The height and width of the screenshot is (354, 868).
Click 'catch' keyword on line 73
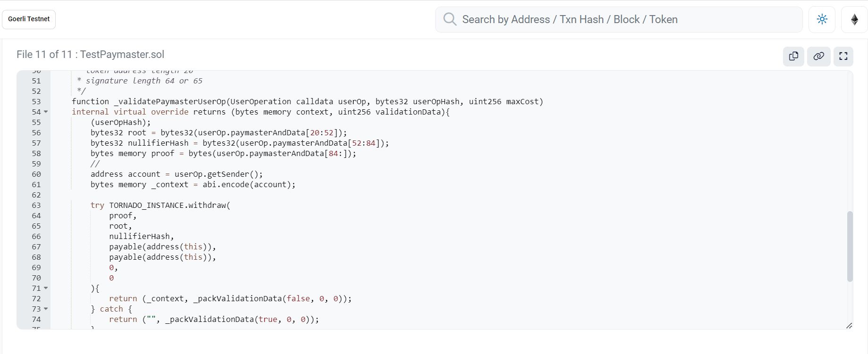point(111,309)
